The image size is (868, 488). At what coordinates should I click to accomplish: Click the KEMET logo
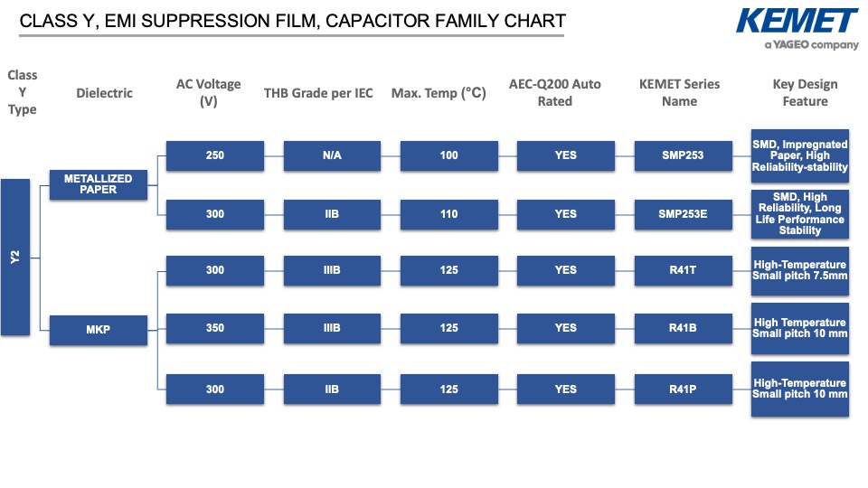(797, 29)
